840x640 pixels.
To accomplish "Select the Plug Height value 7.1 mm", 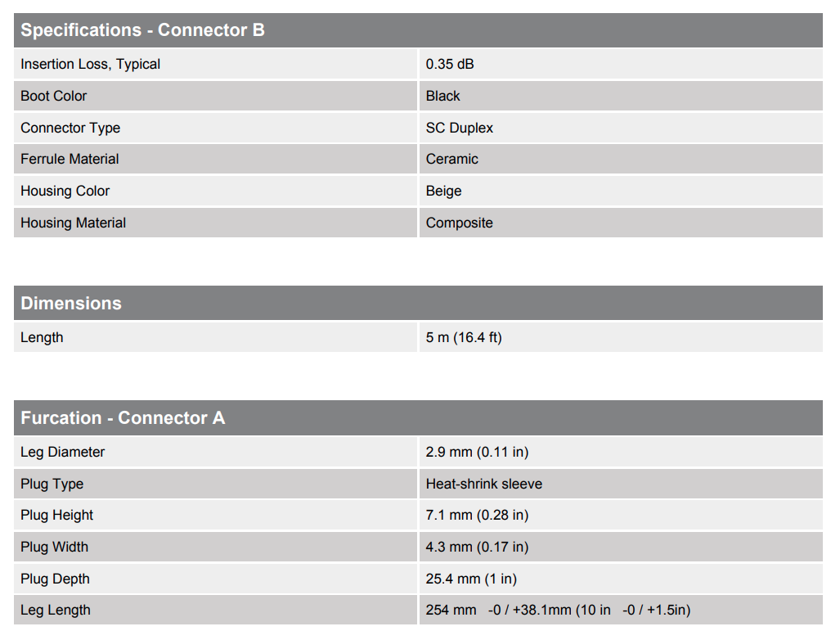I will (477, 515).
